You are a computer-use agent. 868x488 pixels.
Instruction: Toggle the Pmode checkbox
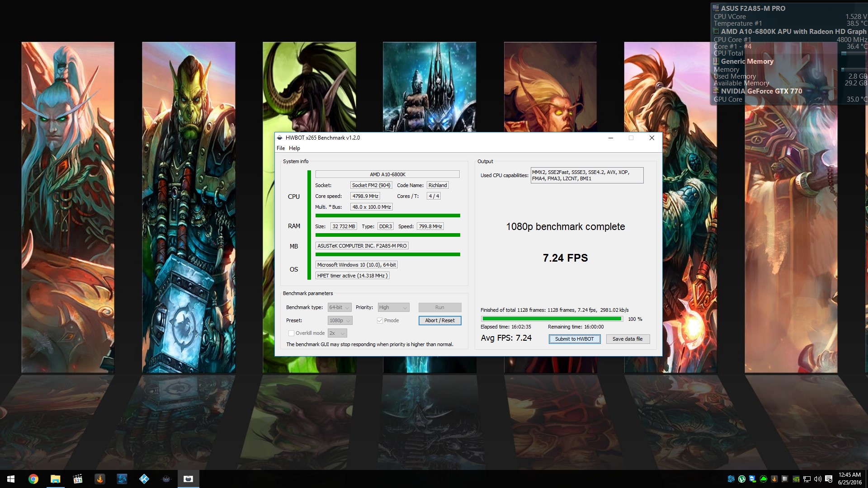[x=380, y=320]
